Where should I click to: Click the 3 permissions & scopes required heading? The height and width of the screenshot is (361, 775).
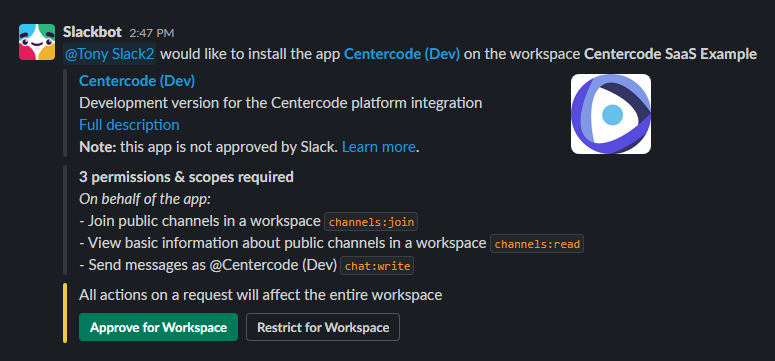[186, 177]
